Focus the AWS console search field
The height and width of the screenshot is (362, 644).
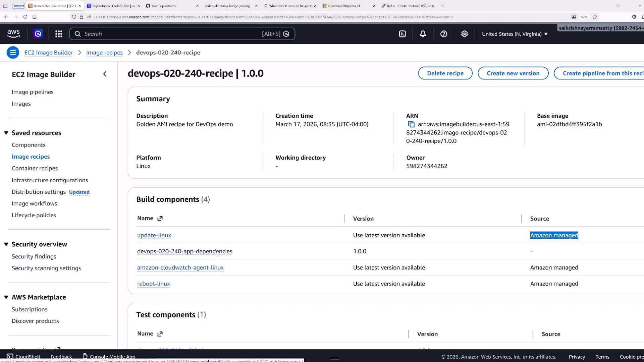(x=182, y=34)
